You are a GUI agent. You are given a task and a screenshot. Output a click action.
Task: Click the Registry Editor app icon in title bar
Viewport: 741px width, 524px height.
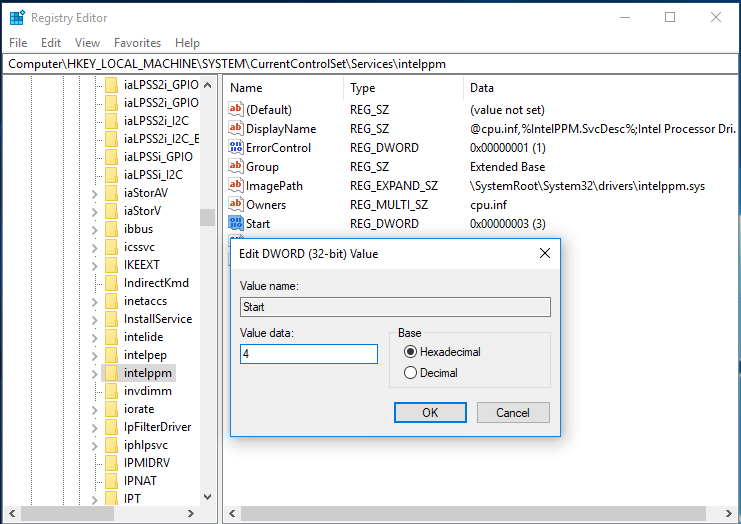pyautogui.click(x=17, y=17)
